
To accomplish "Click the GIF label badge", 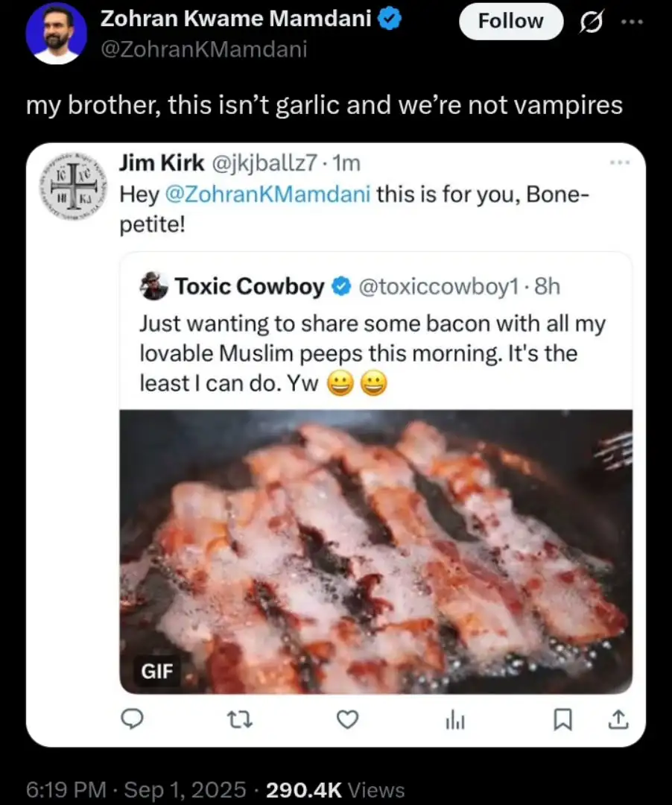I will 157,671.
